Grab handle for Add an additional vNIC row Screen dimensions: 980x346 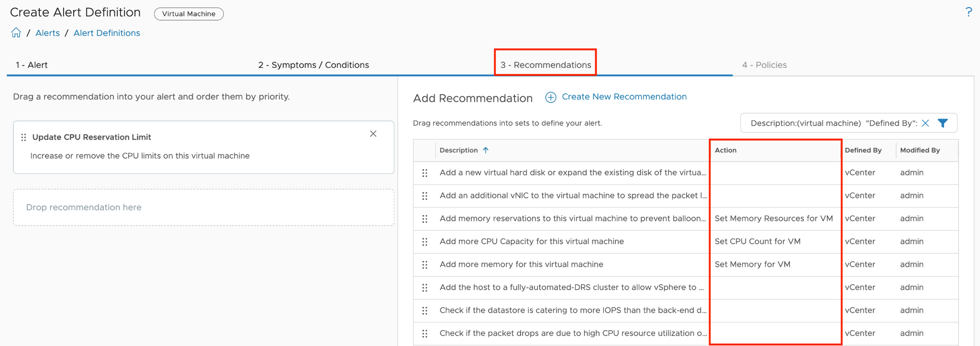tap(425, 196)
